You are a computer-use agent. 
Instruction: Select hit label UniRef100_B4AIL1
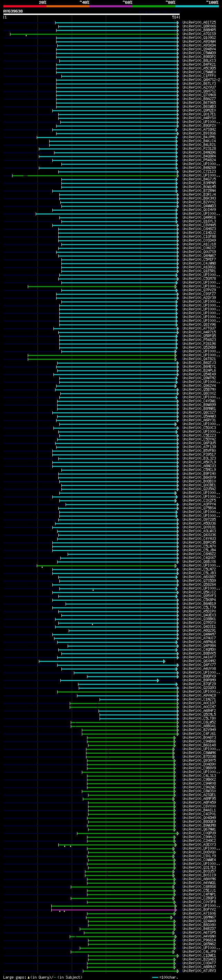click(199, 810)
